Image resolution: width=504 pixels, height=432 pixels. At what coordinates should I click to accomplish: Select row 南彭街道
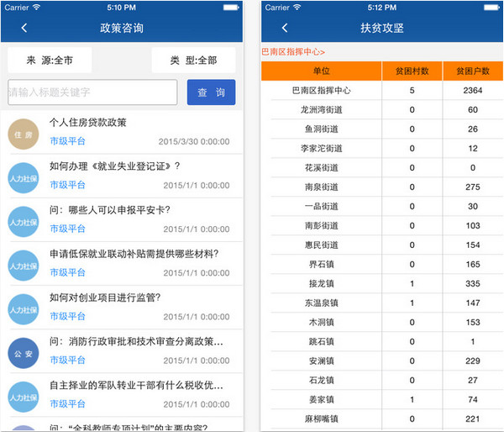tap(382, 225)
